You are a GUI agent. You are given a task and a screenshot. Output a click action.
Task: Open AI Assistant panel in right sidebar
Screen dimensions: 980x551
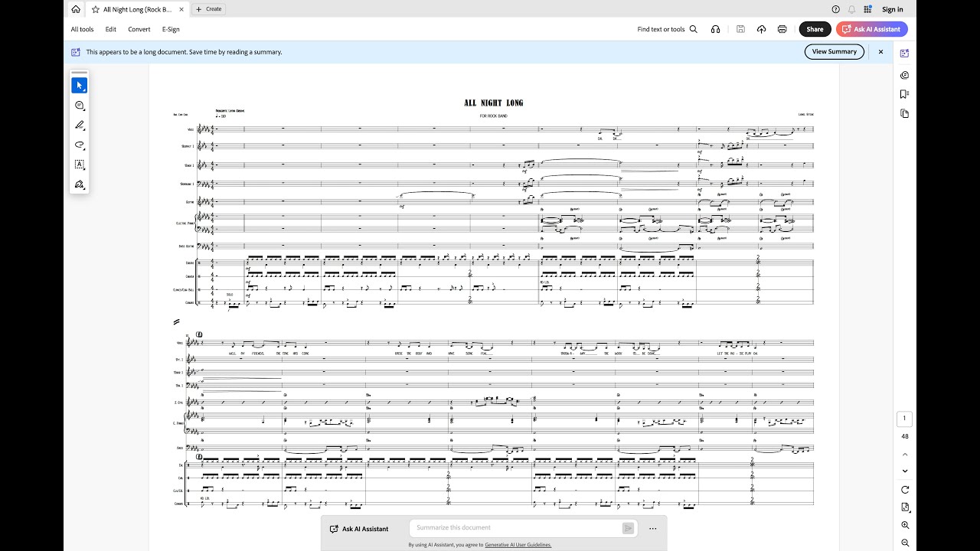tap(905, 54)
